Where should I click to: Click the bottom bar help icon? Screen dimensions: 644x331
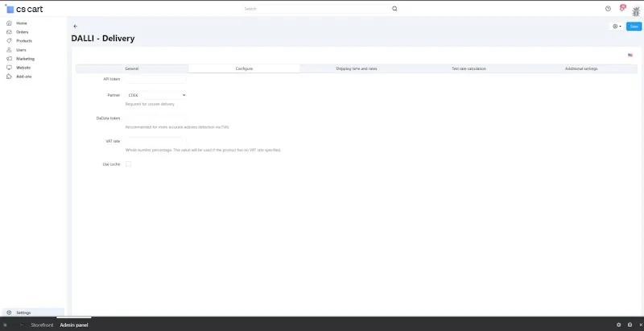coord(630,325)
